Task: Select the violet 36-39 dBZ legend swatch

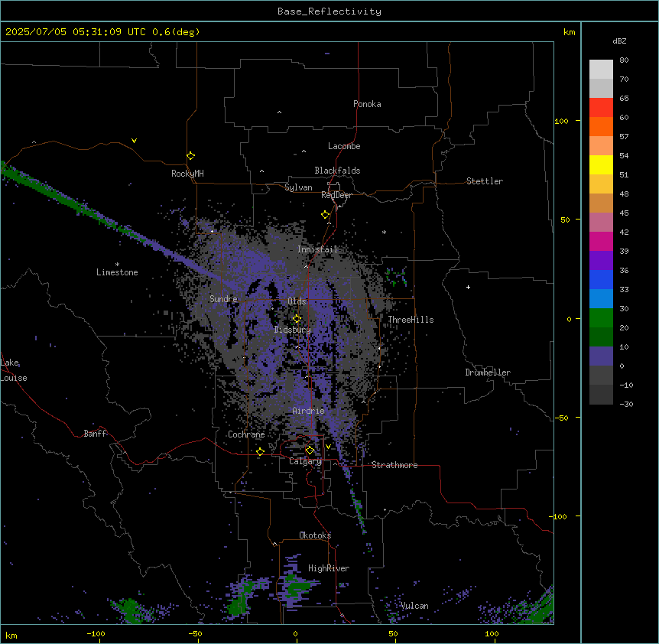Action: (x=601, y=261)
